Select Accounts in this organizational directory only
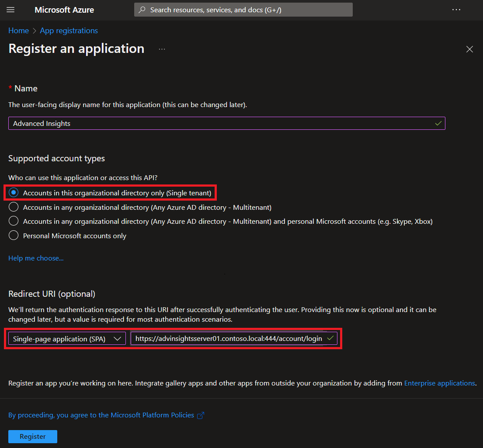Viewport: 483px width, 448px height. point(14,193)
